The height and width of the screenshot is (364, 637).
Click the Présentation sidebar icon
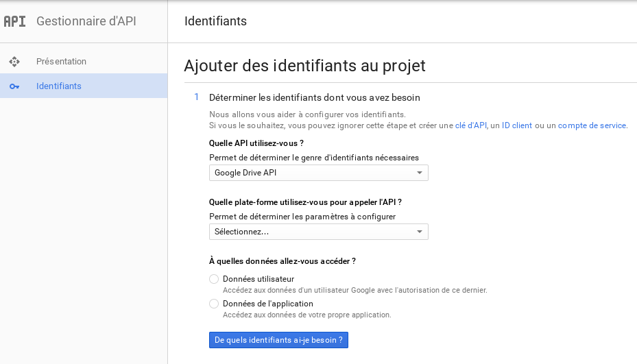click(x=14, y=61)
